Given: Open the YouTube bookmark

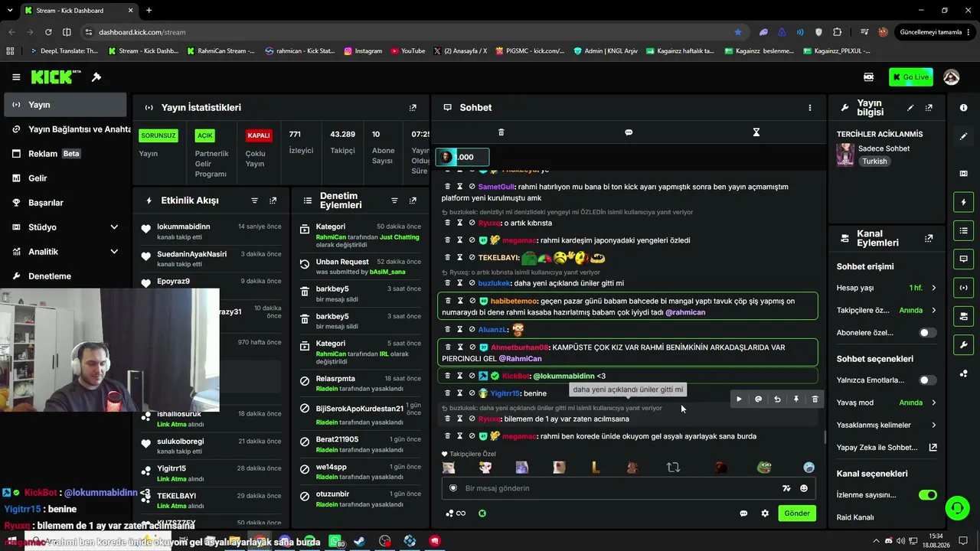Looking at the screenshot, I should tap(408, 51).
